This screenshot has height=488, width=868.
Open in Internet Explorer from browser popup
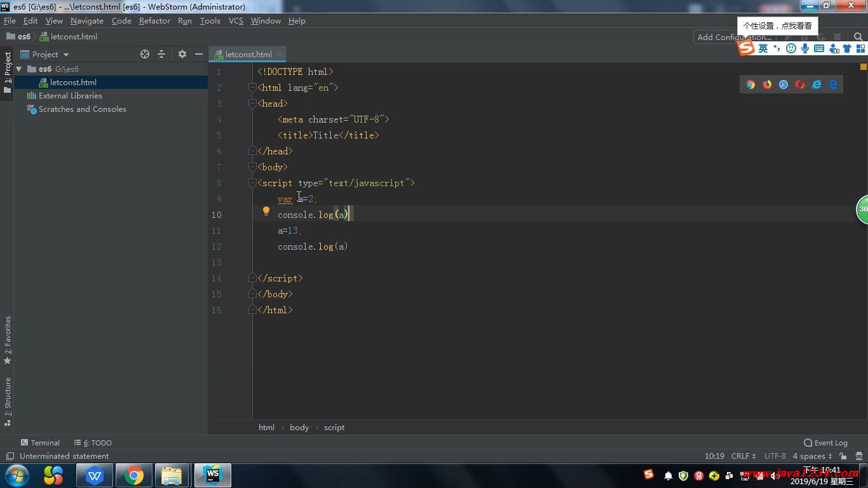(x=817, y=85)
